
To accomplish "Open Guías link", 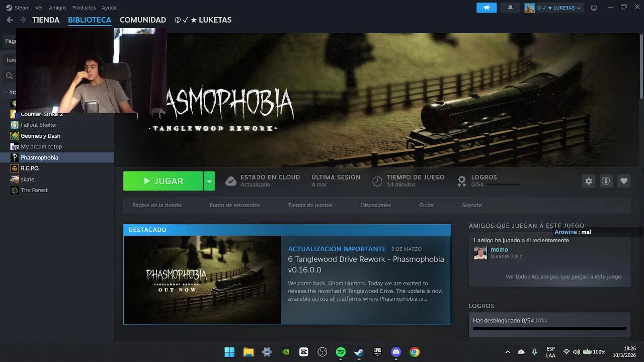I will pos(426,205).
